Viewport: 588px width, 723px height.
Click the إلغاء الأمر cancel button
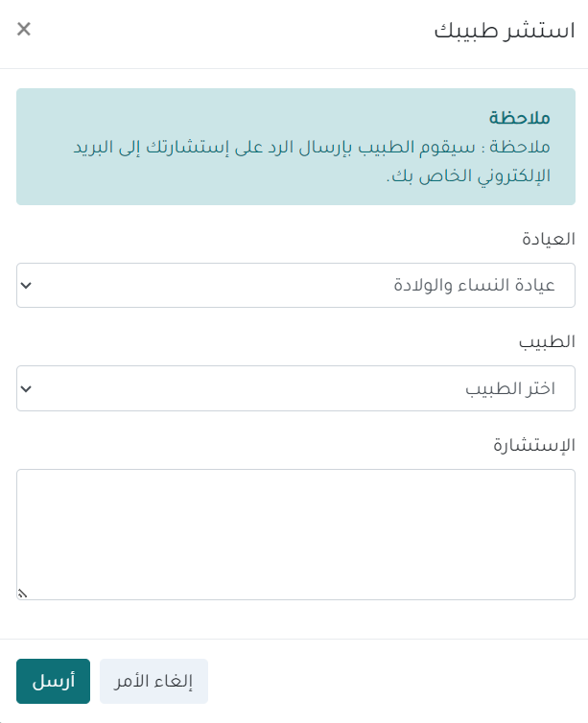coord(153,682)
